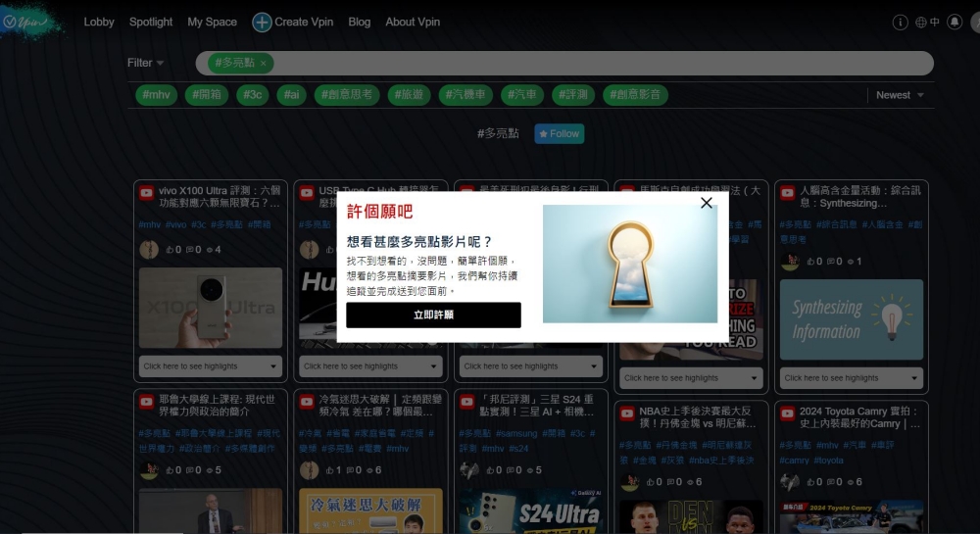Image resolution: width=980 pixels, height=534 pixels.
Task: Open the Synthesizing Information thumbnail
Action: tap(852, 319)
